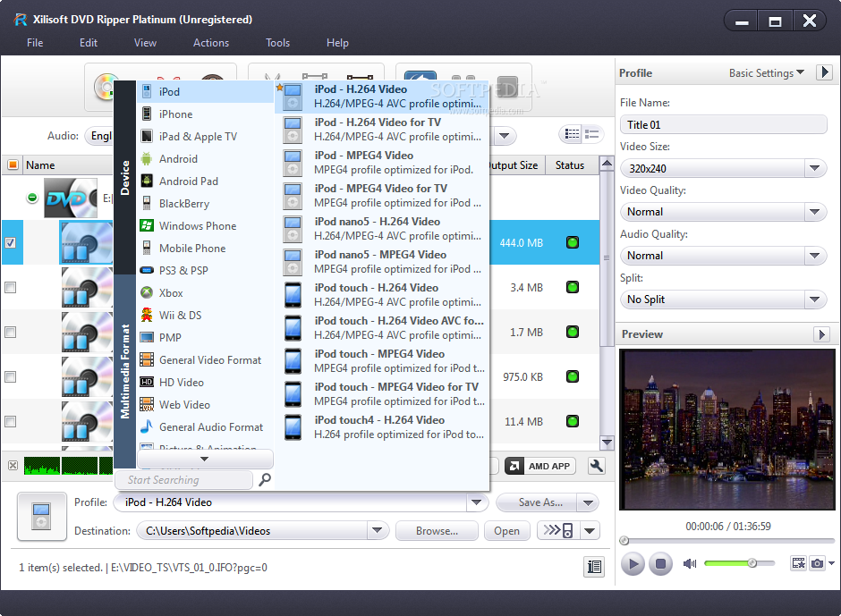Open the Tools menu
841x616 pixels.
278,43
